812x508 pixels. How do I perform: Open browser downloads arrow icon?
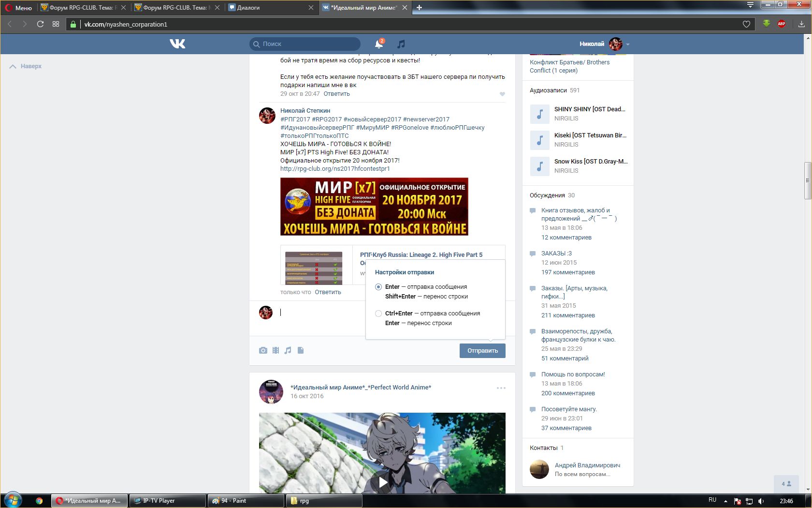click(801, 24)
